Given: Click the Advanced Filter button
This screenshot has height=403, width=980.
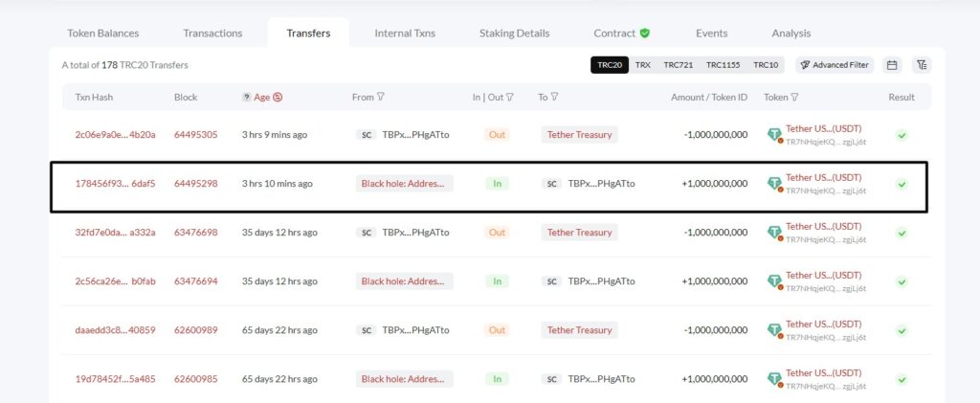Looking at the screenshot, I should [835, 65].
